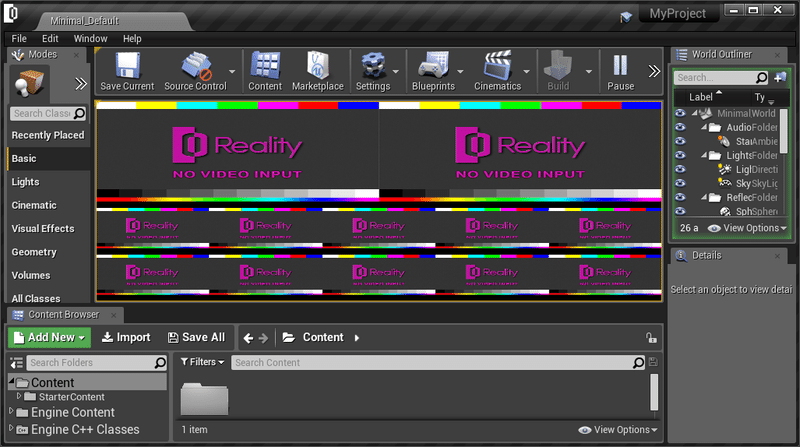Image resolution: width=800 pixels, height=447 pixels.
Task: Hide the SkySkyLight actor
Action: pyautogui.click(x=680, y=183)
